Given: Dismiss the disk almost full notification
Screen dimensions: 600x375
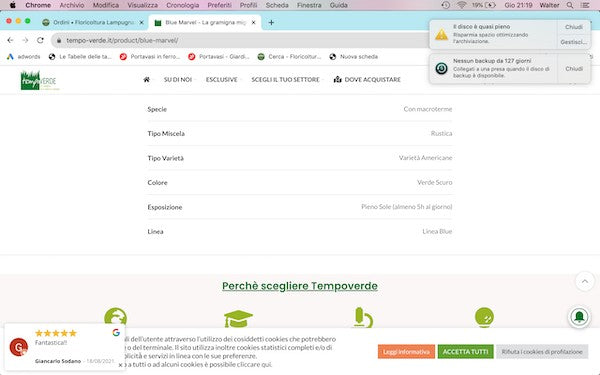Looking at the screenshot, I should (574, 27).
